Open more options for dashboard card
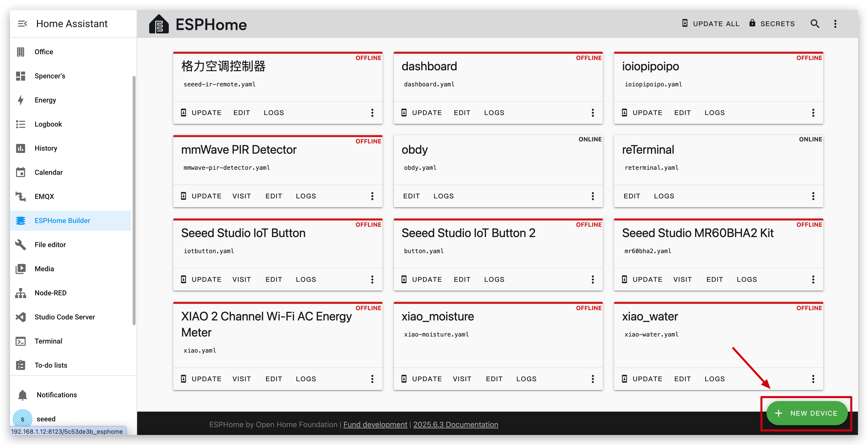The width and height of the screenshot is (868, 445). [x=592, y=113]
